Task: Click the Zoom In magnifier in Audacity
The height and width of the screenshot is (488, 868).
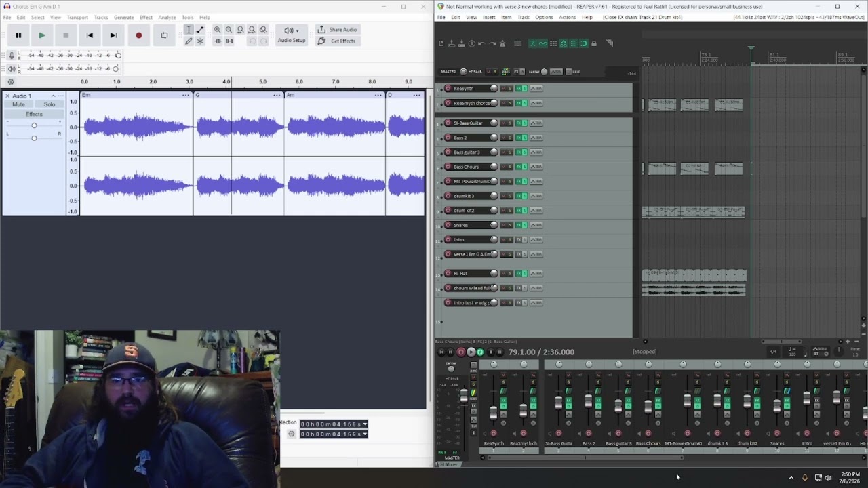Action: (x=217, y=30)
